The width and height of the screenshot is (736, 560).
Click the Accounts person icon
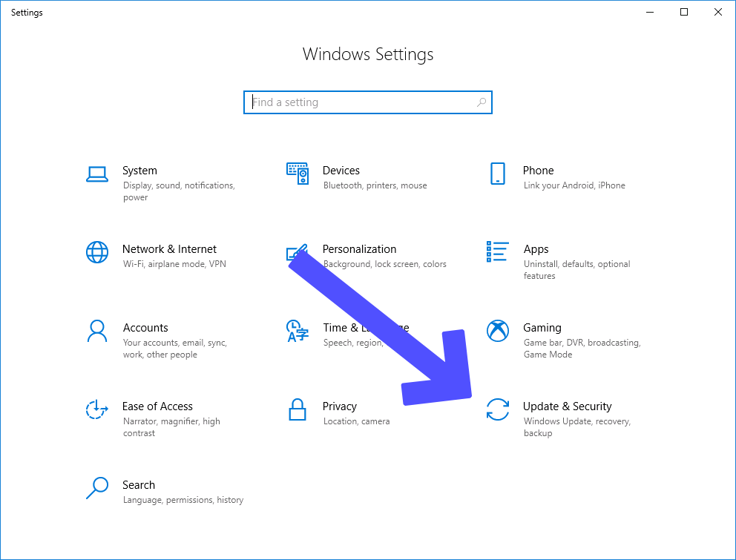[x=97, y=331]
